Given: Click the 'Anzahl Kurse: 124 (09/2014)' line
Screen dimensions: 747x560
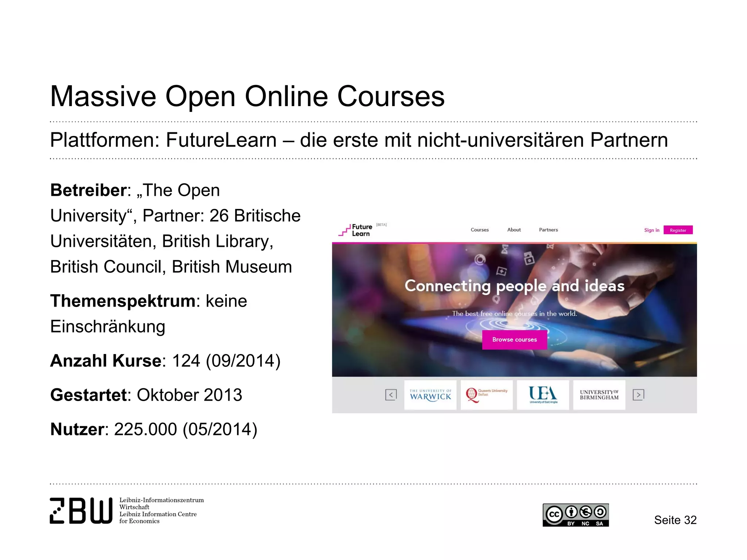Looking at the screenshot, I should (x=165, y=361).
